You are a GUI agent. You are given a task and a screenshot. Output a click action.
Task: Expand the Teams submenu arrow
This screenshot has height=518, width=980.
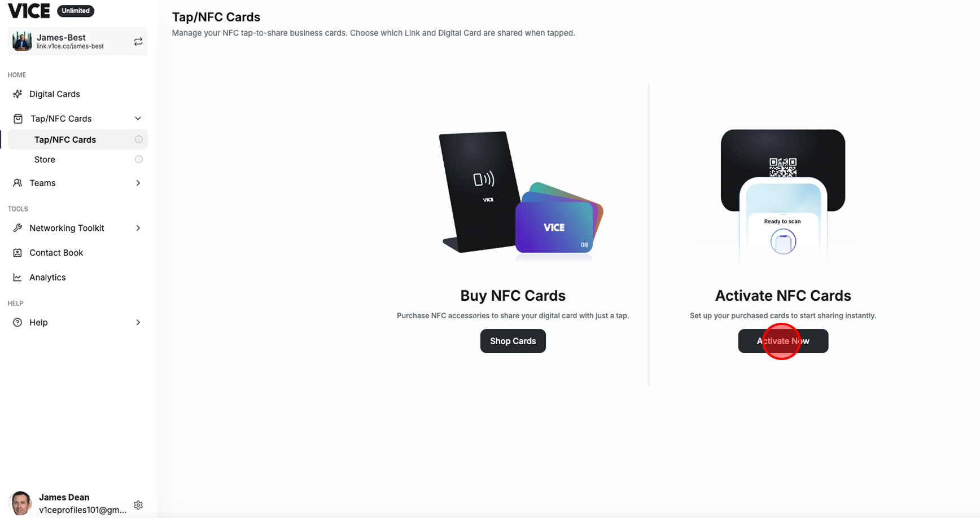tap(138, 183)
